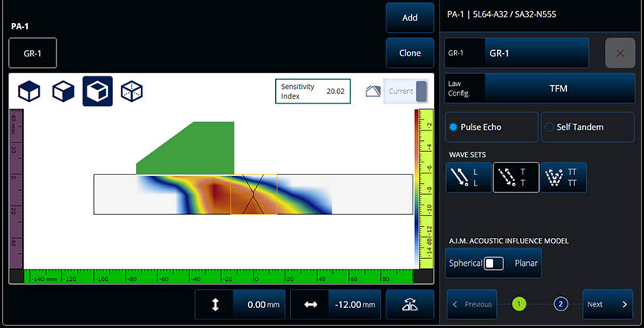Choose the L-L wave set

pyautogui.click(x=467, y=178)
